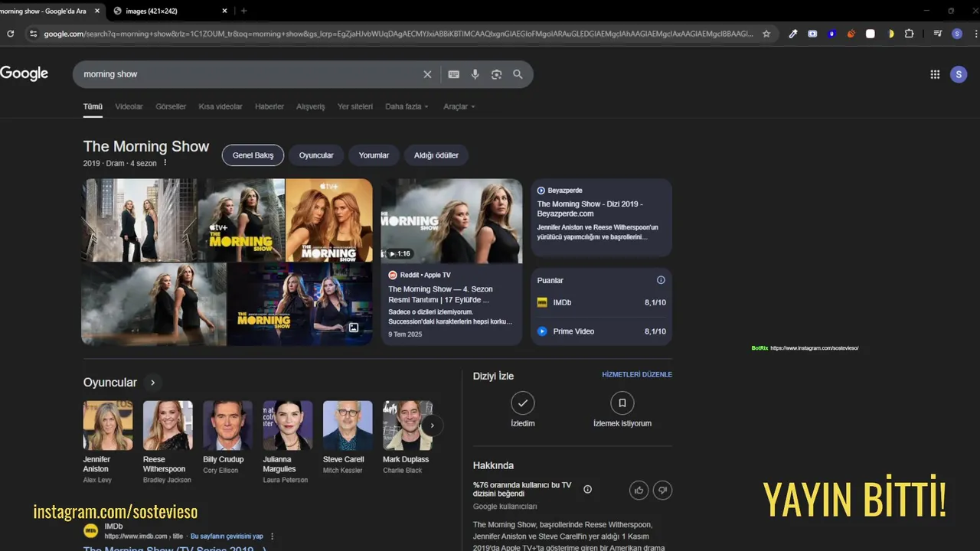Open Yer siteleri tab
The height and width of the screenshot is (551, 980).
[355, 106]
